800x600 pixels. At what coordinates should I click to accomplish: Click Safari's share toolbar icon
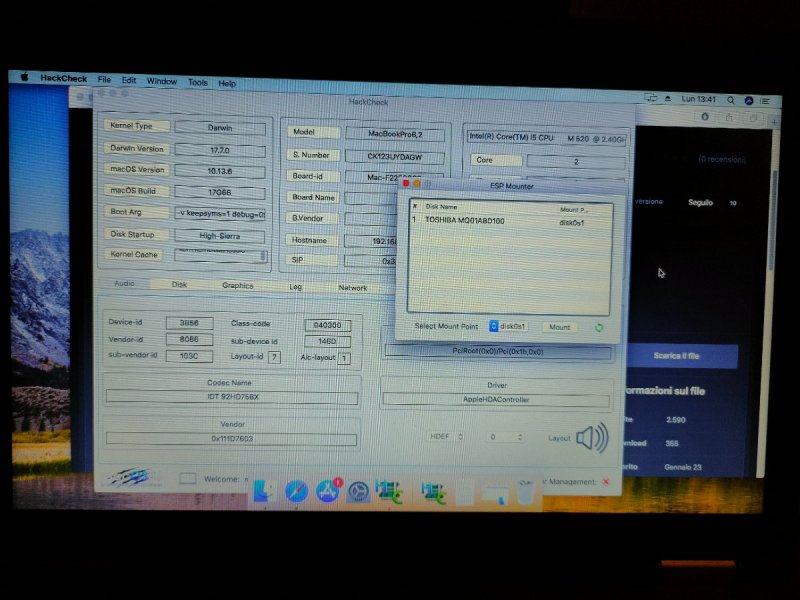point(729,117)
